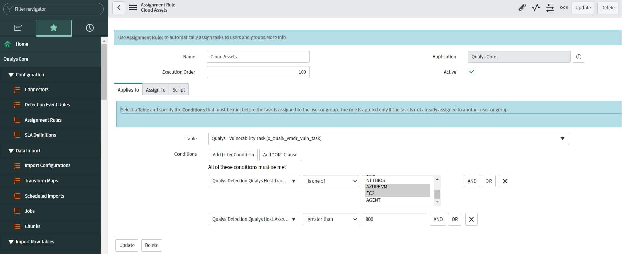Remove the greater than 800 condition row
Viewport: 644px width, 258px height.
coord(471,219)
